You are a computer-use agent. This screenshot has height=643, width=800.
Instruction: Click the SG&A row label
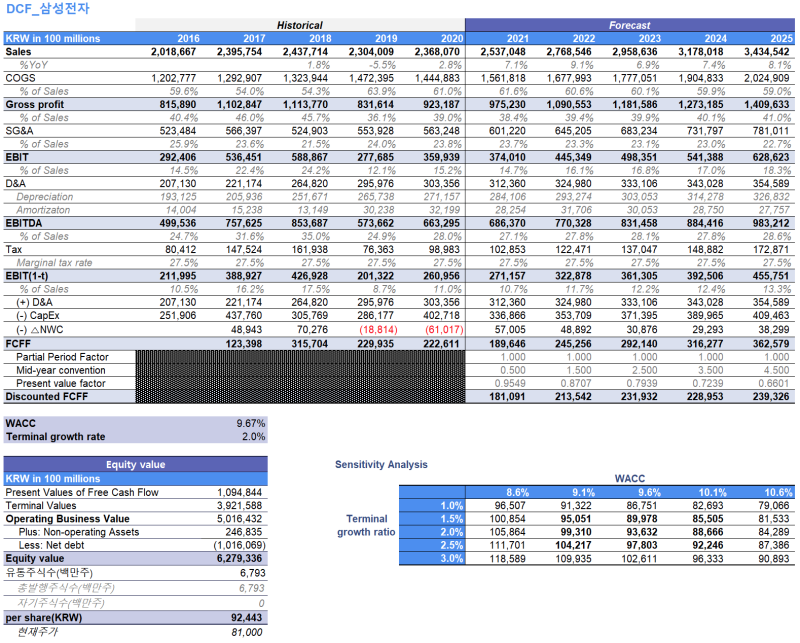[19, 131]
